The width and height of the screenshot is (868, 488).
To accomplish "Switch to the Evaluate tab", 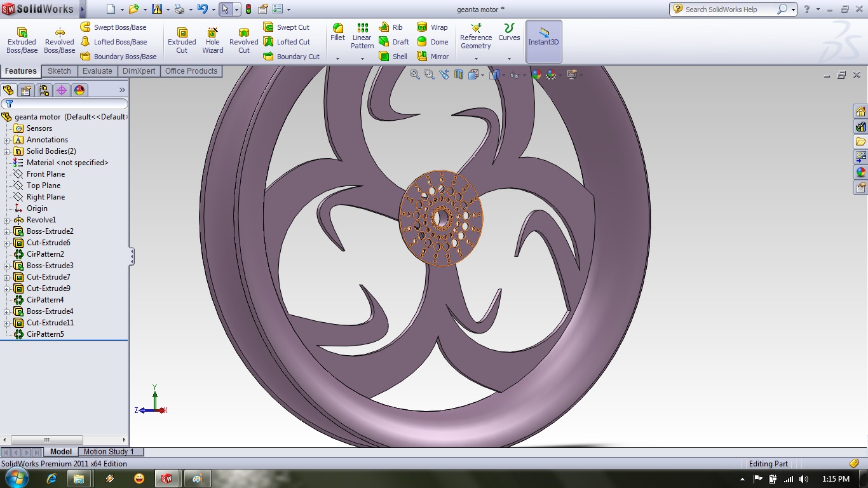I will [x=97, y=71].
